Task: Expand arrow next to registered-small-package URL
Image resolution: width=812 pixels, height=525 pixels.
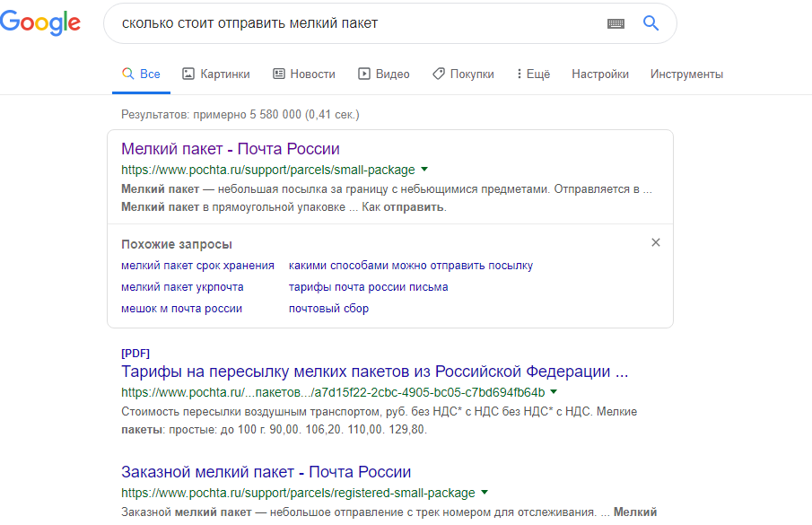Action: click(x=485, y=493)
